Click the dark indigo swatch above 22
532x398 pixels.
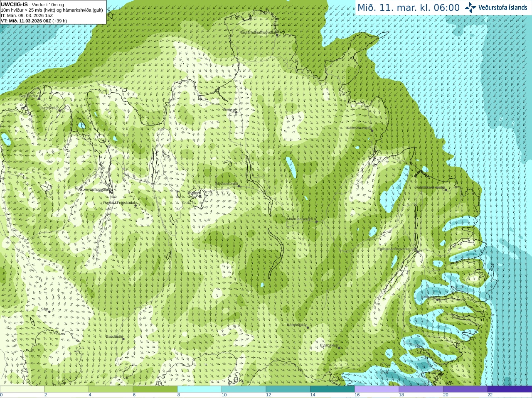510,389
